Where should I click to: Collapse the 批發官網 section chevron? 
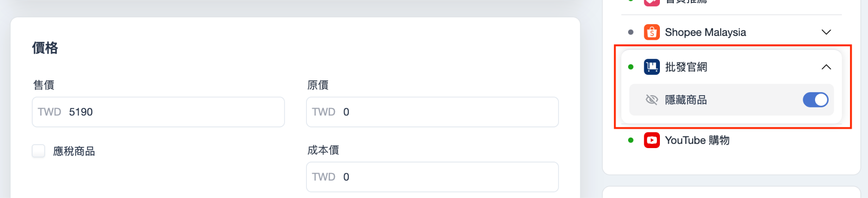coord(826,67)
